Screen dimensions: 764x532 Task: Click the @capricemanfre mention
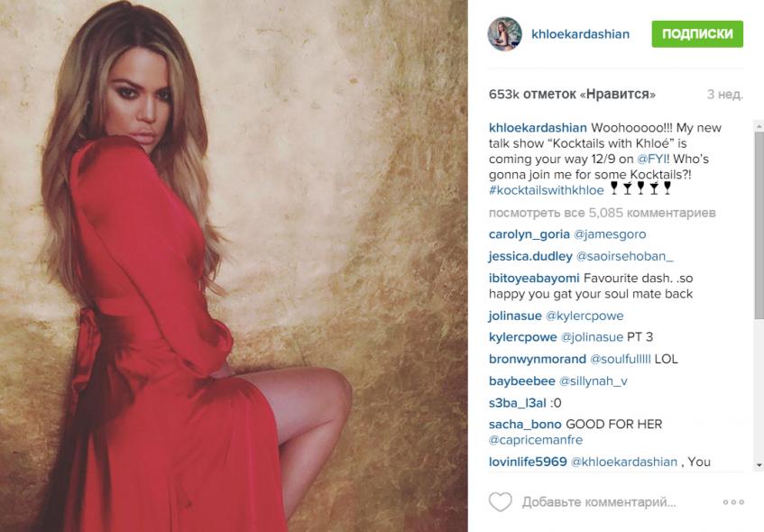pyautogui.click(x=536, y=440)
